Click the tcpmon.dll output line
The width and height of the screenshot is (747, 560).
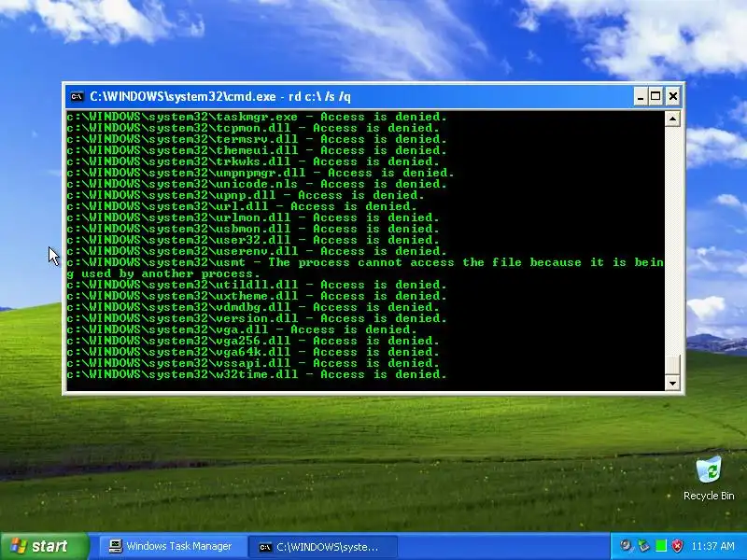tap(253, 128)
